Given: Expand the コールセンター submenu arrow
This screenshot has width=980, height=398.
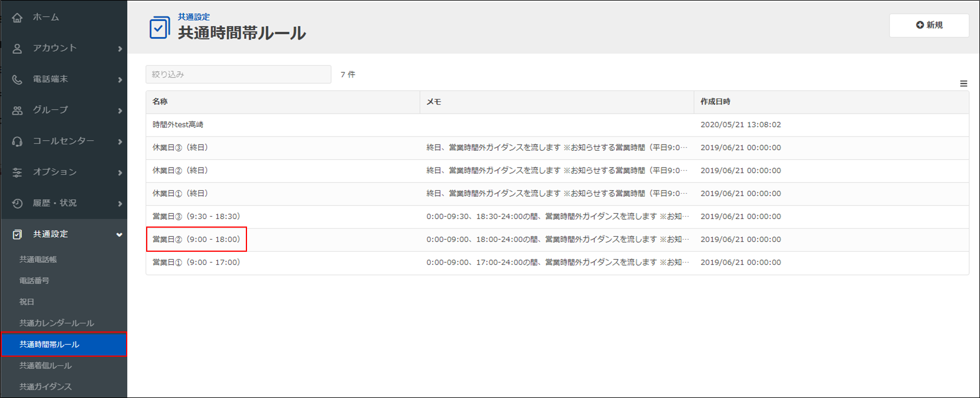Looking at the screenshot, I should [120, 142].
